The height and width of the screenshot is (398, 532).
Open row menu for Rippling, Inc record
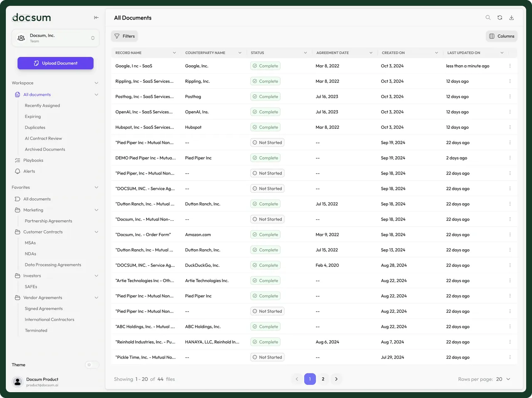coord(510,81)
